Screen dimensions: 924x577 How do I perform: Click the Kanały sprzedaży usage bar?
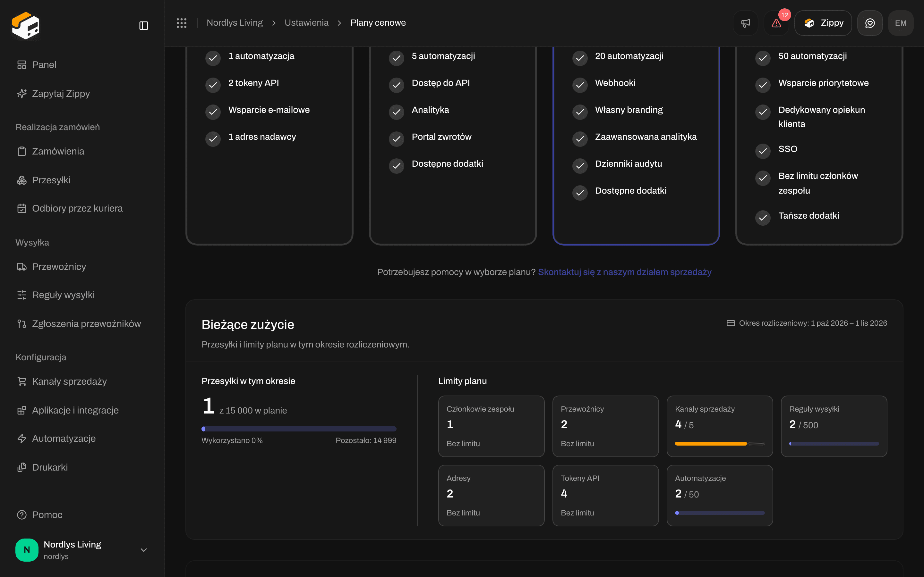coord(719,443)
